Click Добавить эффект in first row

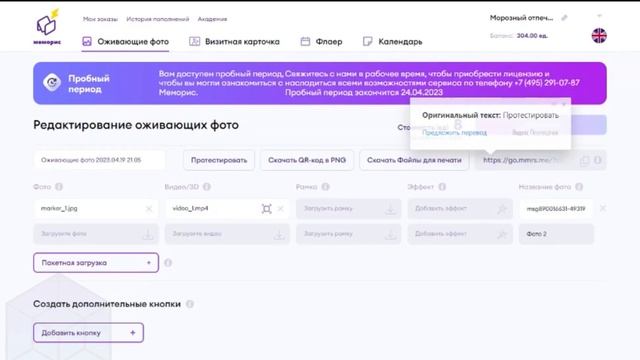[x=460, y=209]
